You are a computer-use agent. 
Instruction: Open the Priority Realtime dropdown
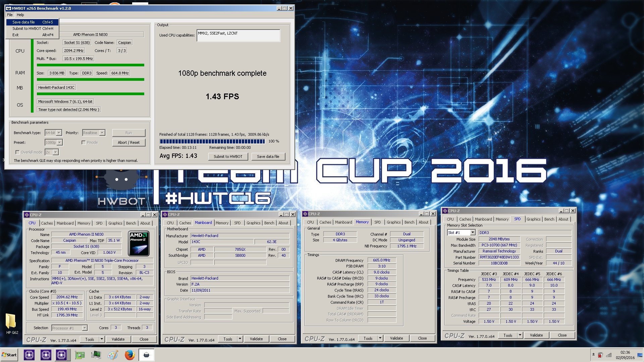coord(94,133)
